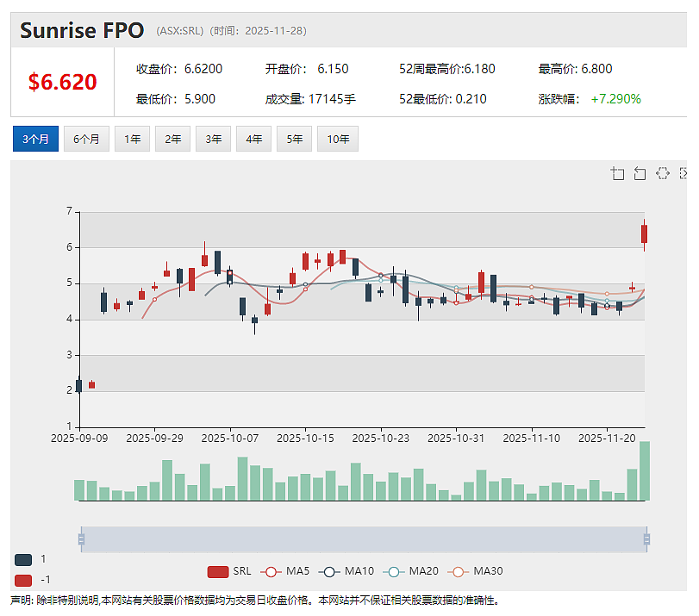Click the first dark candlestick near 2
Image resolution: width=699 pixels, height=616 pixels.
pos(79,386)
